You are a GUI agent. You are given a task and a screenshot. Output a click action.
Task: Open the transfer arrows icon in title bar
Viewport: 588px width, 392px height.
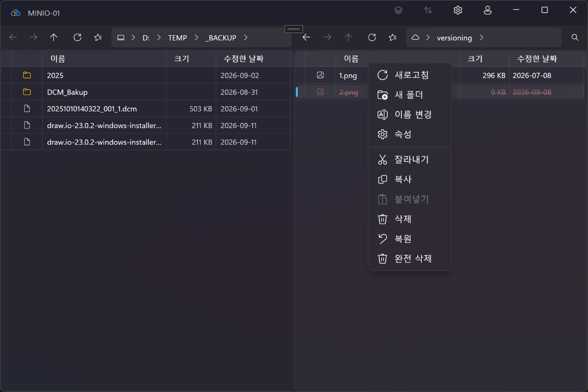point(428,10)
